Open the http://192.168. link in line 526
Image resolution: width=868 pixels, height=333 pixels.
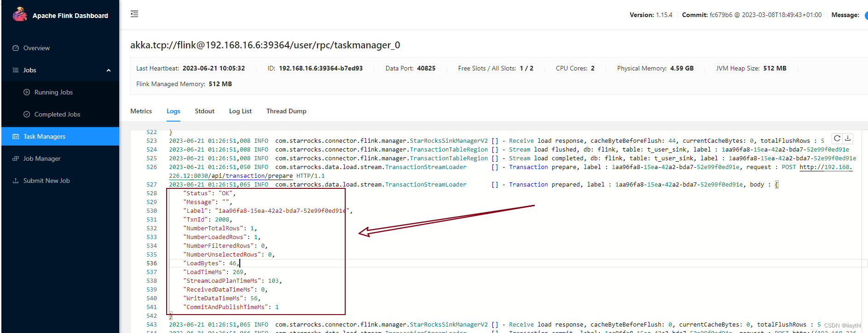[826, 167]
